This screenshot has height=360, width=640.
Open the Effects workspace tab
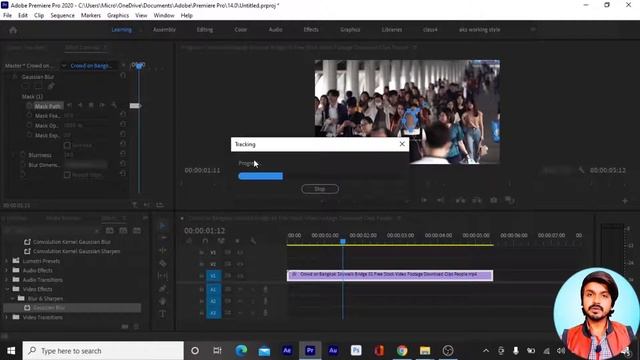[x=311, y=30]
